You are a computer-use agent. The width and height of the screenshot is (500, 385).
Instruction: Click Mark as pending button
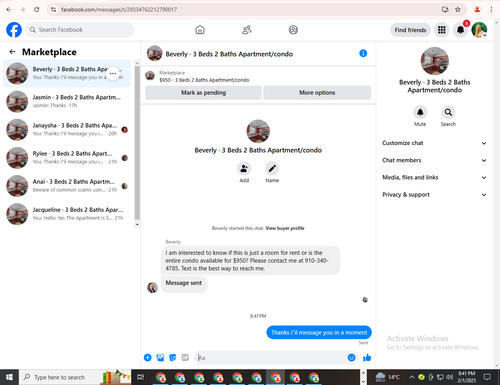(x=203, y=93)
